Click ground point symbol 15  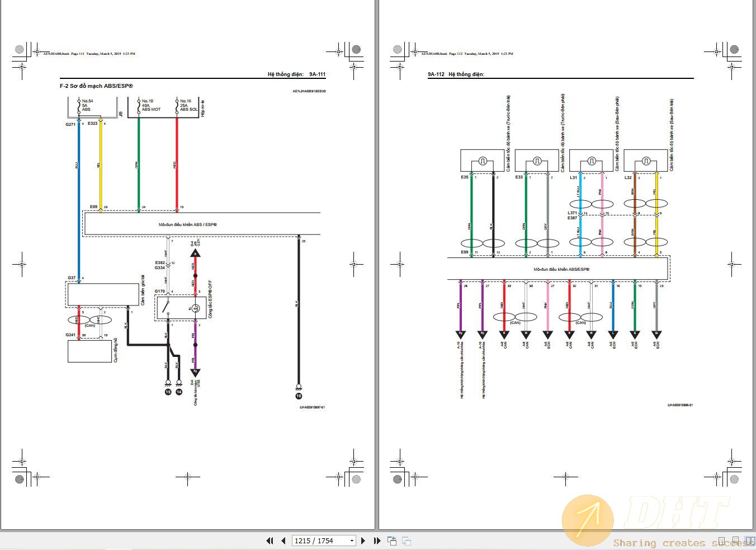(168, 392)
